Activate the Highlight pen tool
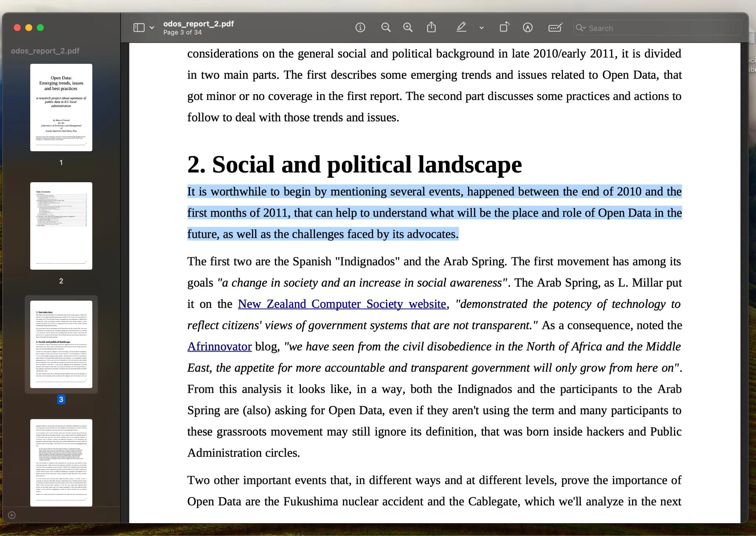 click(x=461, y=28)
